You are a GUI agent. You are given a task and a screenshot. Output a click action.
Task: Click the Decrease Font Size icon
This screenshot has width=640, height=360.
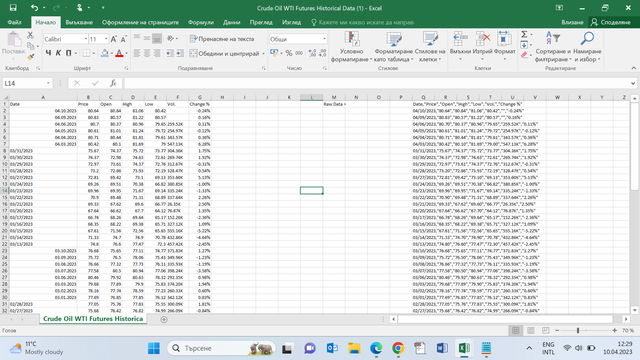tap(123, 39)
